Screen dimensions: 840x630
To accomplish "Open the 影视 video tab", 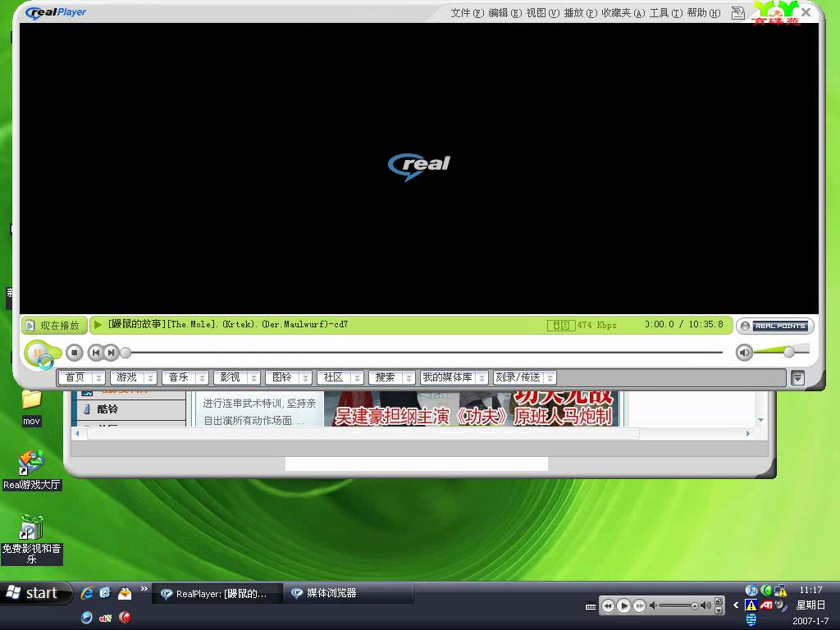I will (231, 377).
